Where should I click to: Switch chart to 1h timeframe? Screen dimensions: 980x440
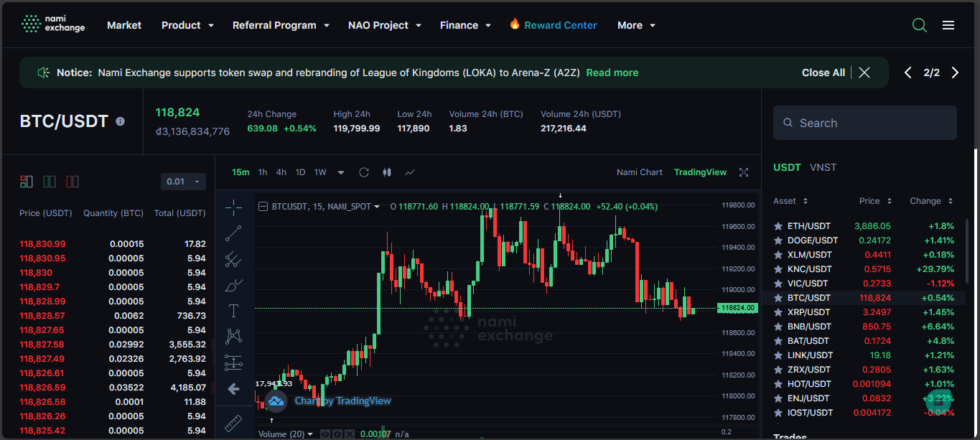click(x=263, y=172)
